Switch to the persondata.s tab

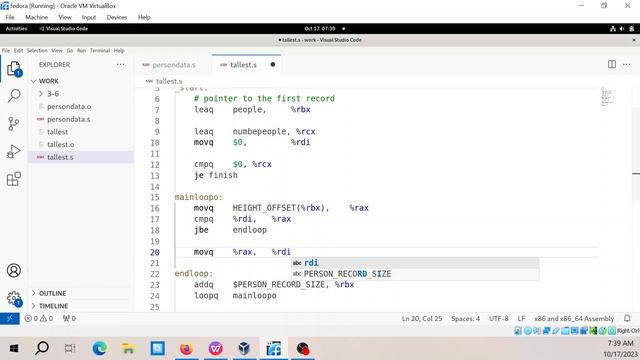[x=173, y=64]
